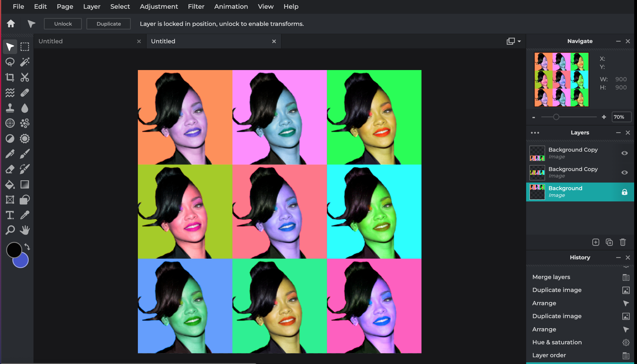Delete layer using the trash icon
Image resolution: width=637 pixels, height=364 pixels.
pyautogui.click(x=623, y=242)
